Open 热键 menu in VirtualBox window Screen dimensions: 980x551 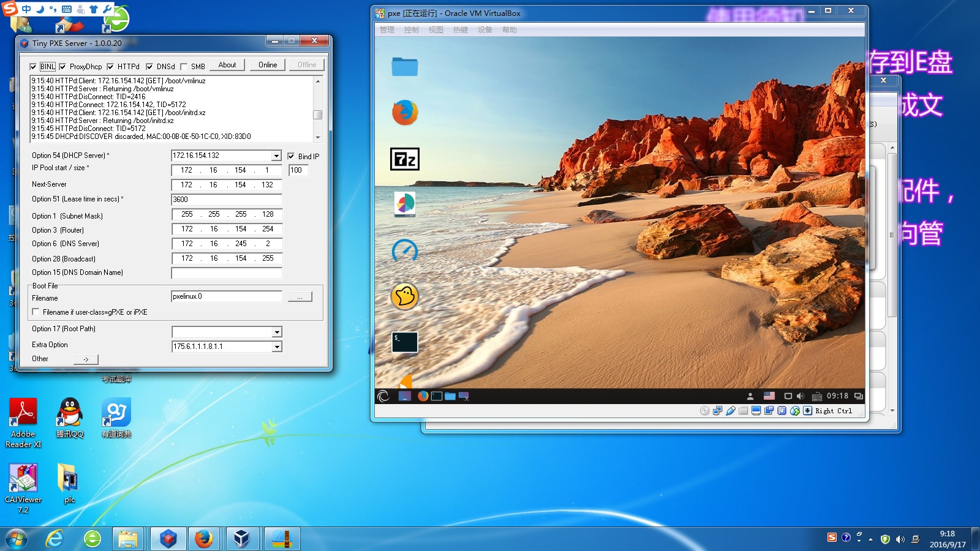coord(461,30)
